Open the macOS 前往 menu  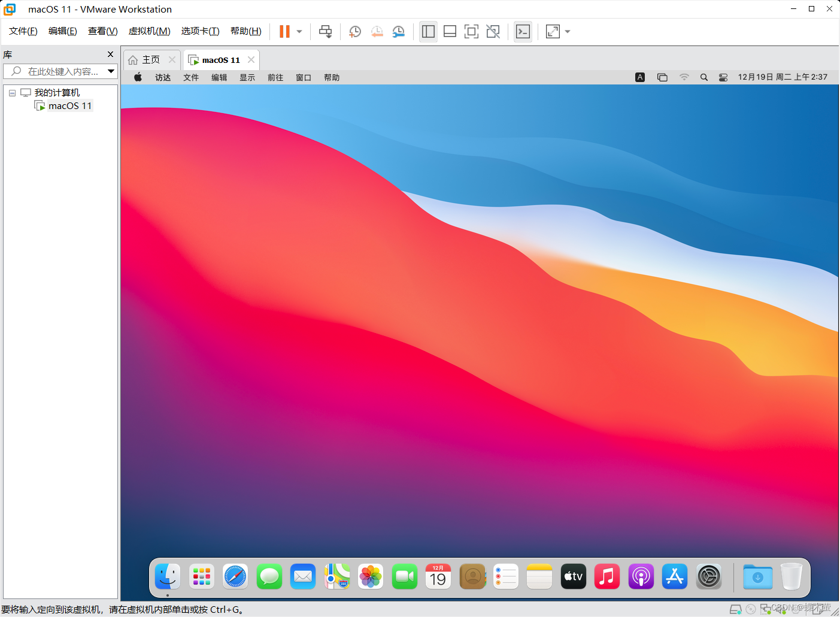coord(275,77)
